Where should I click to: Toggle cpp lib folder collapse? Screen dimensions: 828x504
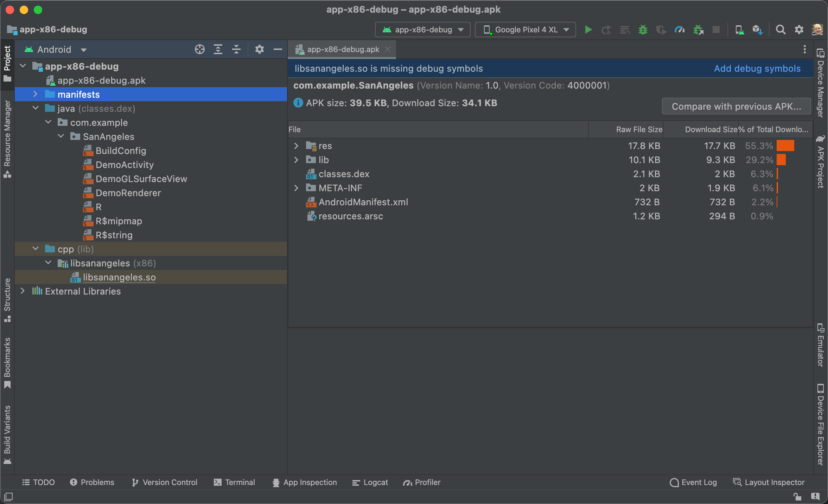(x=35, y=249)
